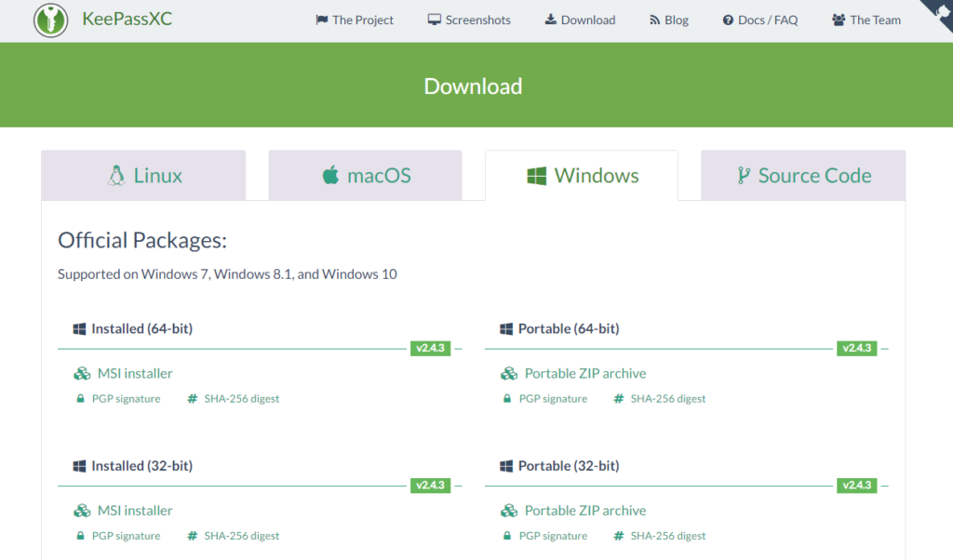Click the people icon beside The Team

[x=839, y=20]
